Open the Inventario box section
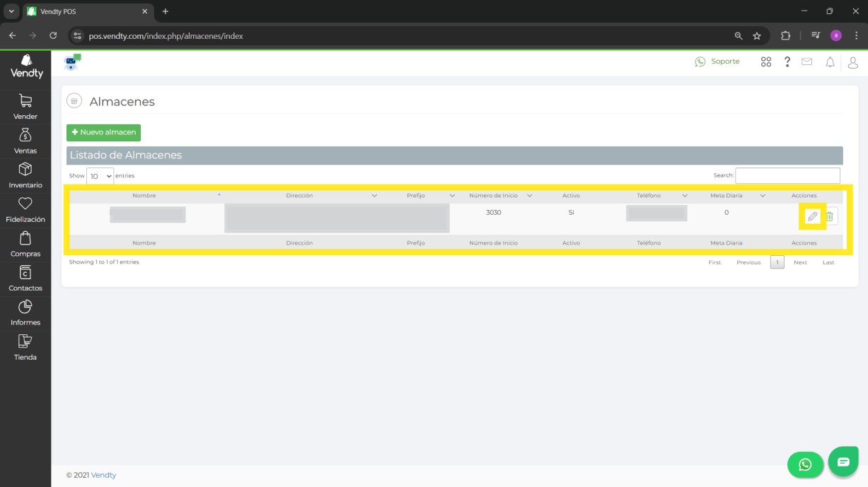The image size is (868, 487). pyautogui.click(x=25, y=176)
